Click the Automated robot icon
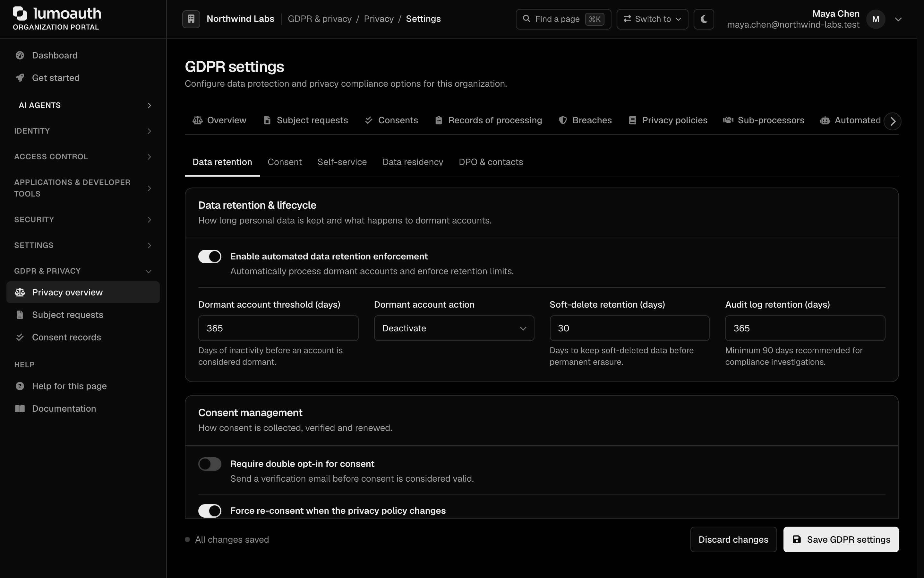The height and width of the screenshot is (578, 924). (x=825, y=120)
